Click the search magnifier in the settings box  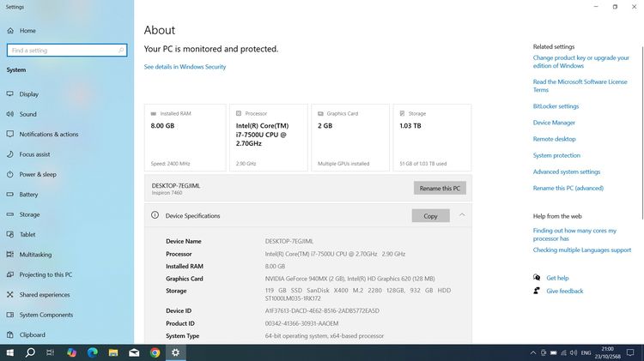tap(121, 50)
